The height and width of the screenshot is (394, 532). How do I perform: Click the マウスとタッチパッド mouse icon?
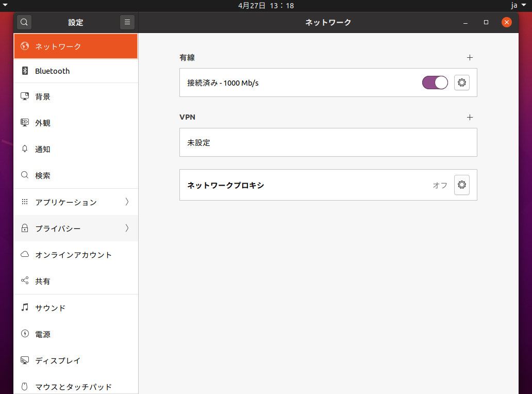25,387
